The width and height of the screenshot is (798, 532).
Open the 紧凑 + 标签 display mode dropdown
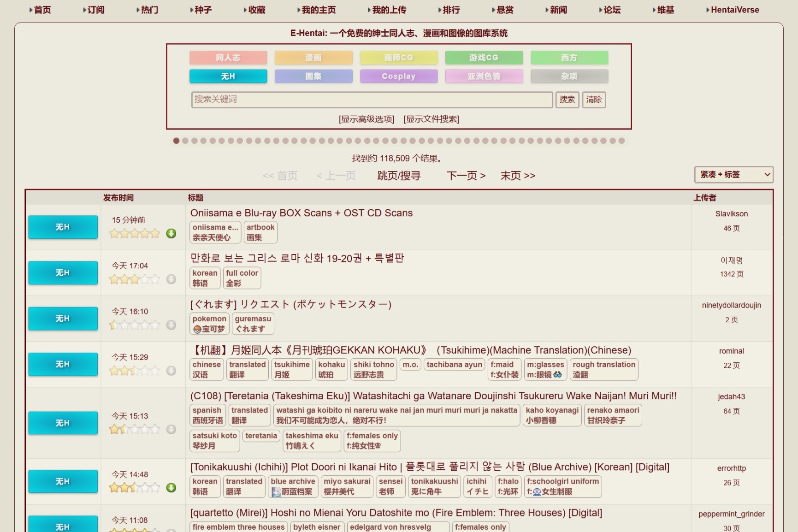pyautogui.click(x=734, y=175)
